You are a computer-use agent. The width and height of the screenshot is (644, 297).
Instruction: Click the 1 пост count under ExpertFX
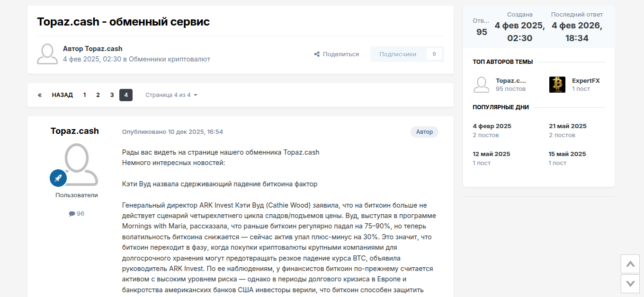click(x=581, y=89)
